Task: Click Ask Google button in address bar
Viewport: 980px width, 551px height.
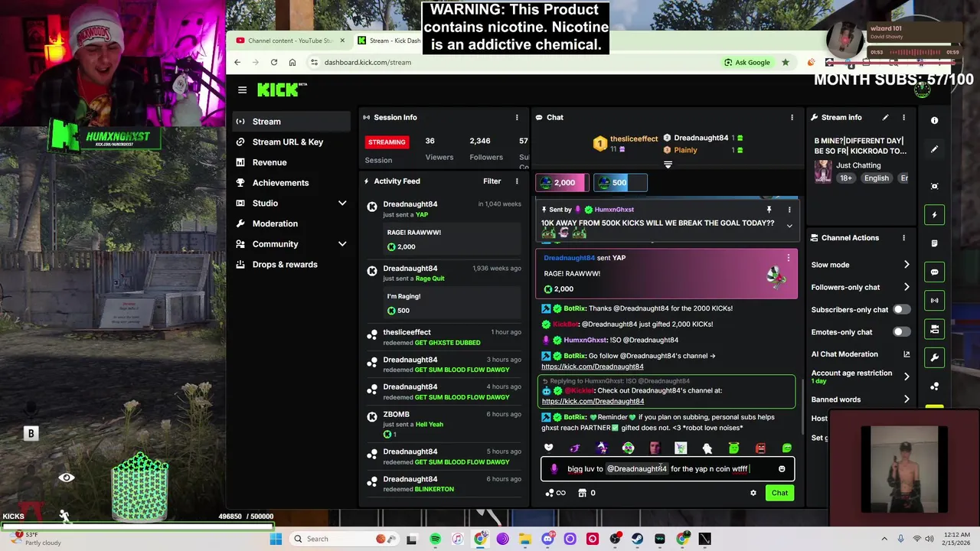Action: [x=747, y=62]
